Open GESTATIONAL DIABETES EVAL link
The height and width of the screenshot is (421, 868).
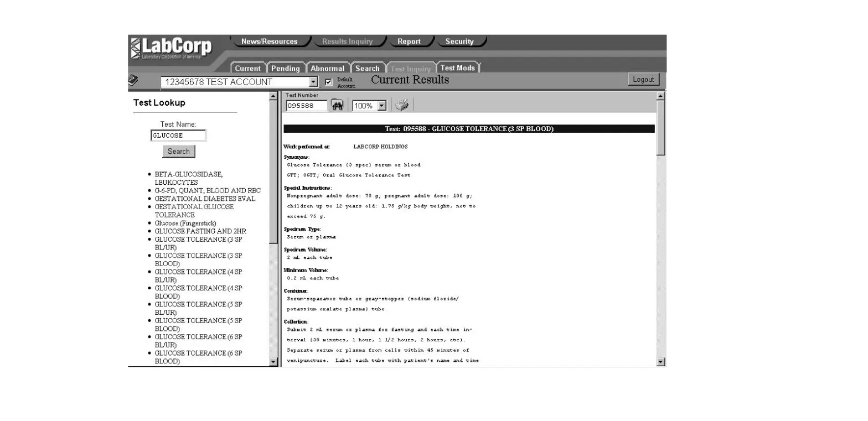[x=205, y=199]
